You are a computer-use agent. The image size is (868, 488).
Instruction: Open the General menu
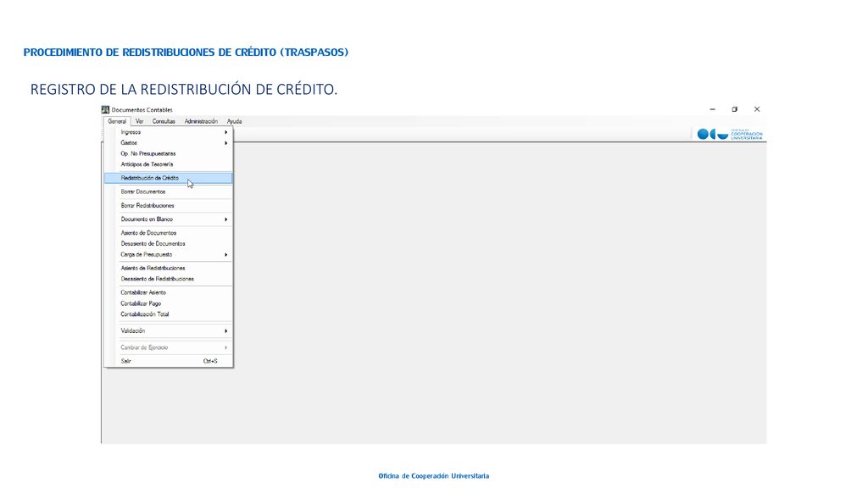[117, 121]
